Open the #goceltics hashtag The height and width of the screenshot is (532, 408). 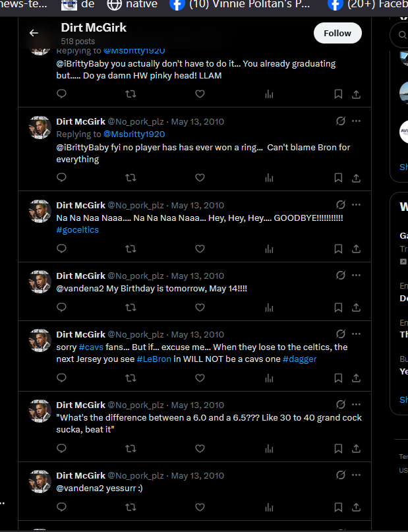pos(77,229)
